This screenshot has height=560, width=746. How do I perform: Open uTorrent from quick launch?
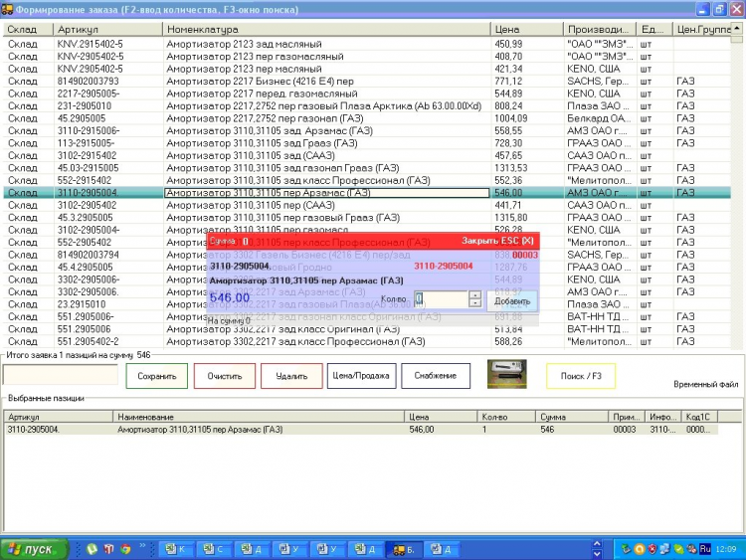(x=92, y=549)
